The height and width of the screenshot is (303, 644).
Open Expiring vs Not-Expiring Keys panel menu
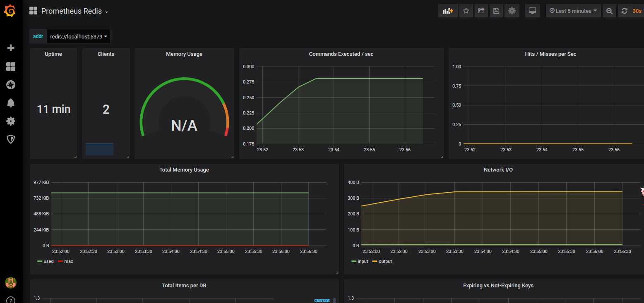click(498, 286)
